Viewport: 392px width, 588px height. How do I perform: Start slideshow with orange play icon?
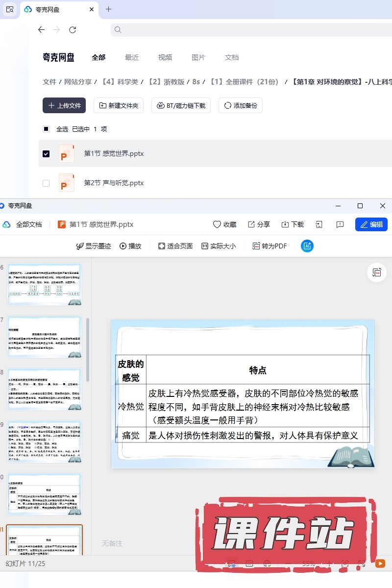380,563
